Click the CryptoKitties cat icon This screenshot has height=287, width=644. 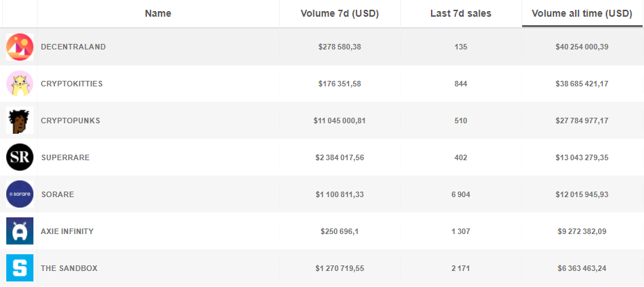point(19,84)
